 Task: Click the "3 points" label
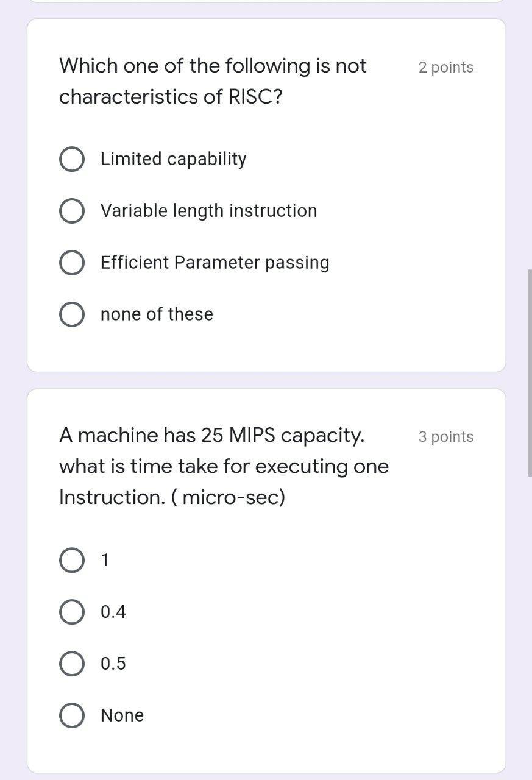(445, 437)
